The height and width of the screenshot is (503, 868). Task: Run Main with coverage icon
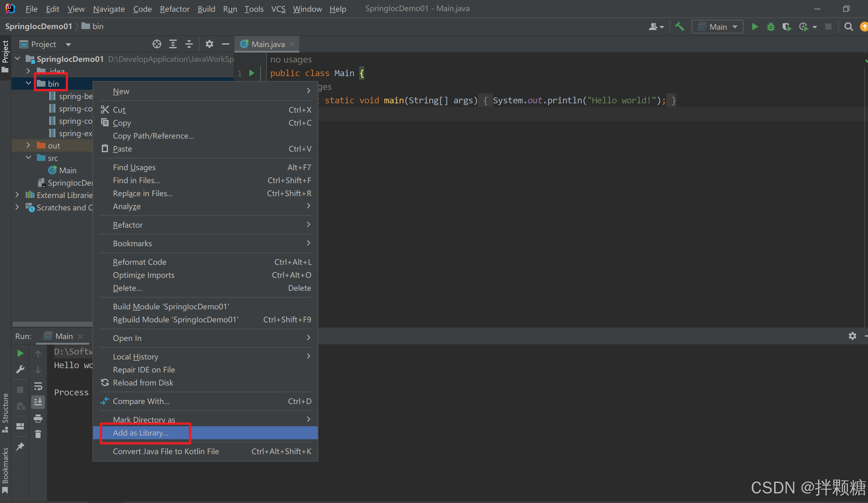click(786, 27)
